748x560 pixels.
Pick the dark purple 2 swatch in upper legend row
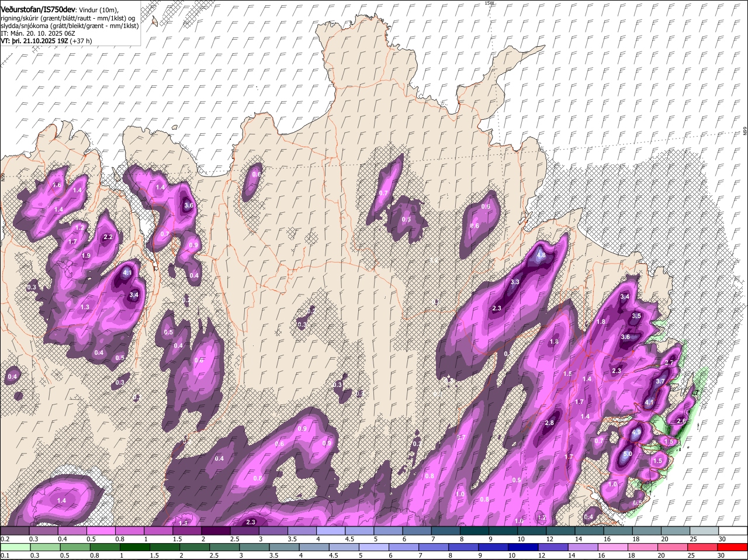[x=216, y=530]
